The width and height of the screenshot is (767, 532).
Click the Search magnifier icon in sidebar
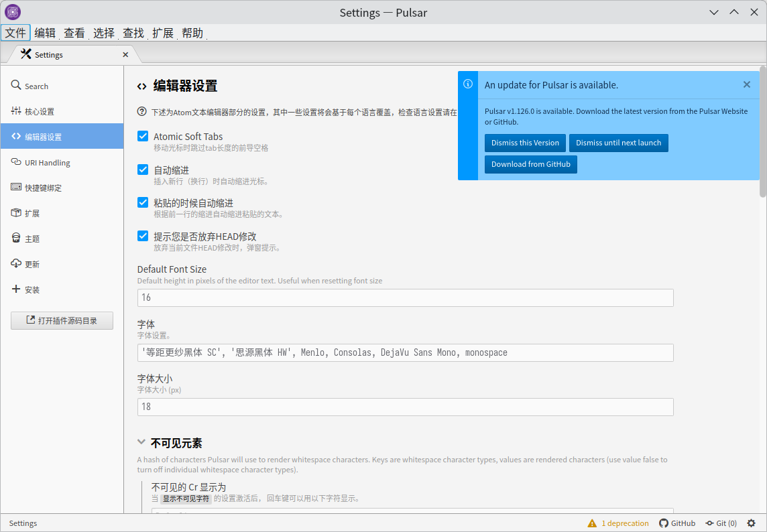[x=16, y=85]
